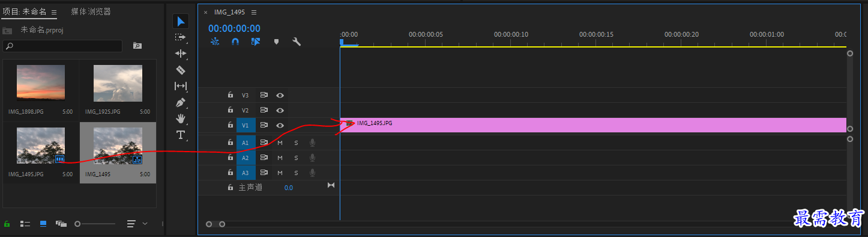Switch to 媒体浏览器 tab

91,12
